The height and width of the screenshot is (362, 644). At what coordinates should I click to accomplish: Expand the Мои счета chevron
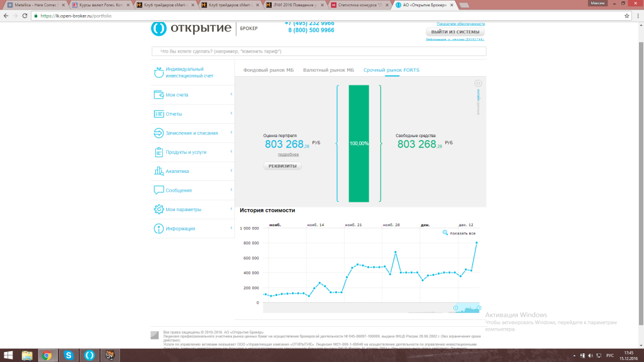click(231, 95)
